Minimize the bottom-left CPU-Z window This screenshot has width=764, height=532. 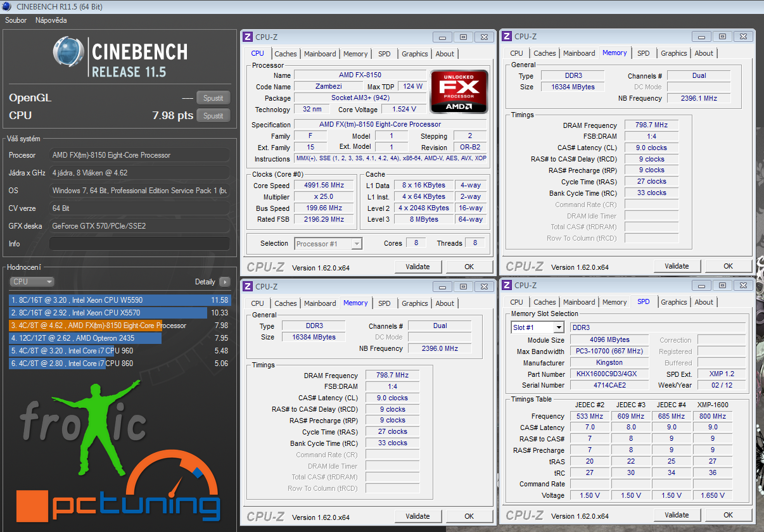[x=442, y=286]
